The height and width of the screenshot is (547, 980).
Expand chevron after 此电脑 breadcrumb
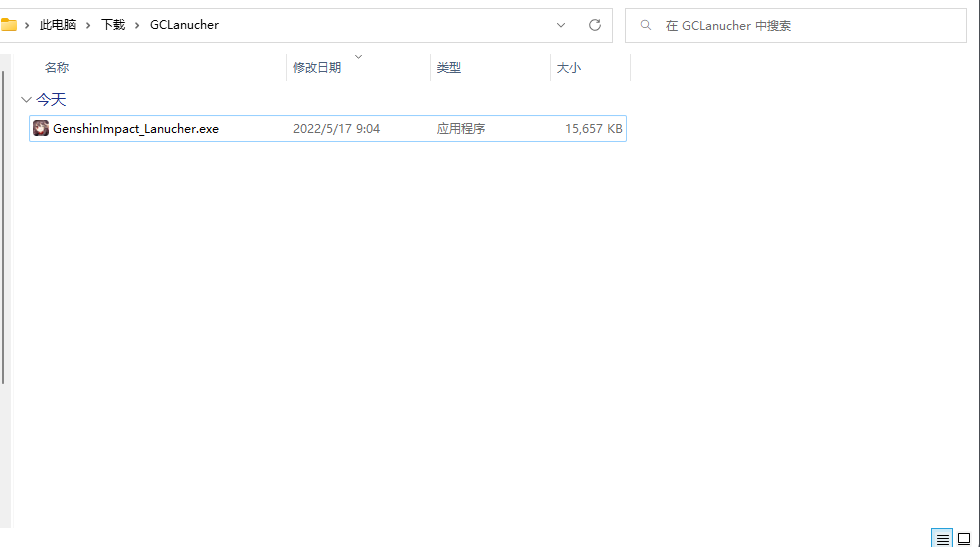pyautogui.click(x=88, y=25)
